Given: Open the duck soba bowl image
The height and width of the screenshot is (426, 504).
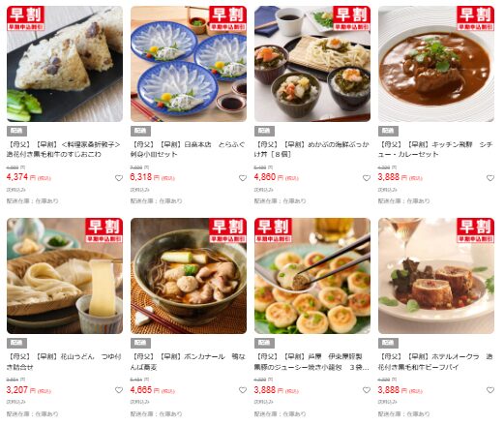Looking at the screenshot, I should (189, 276).
